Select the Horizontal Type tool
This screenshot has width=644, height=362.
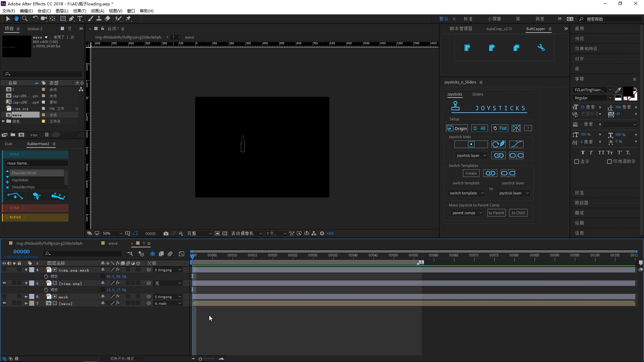coord(80,19)
